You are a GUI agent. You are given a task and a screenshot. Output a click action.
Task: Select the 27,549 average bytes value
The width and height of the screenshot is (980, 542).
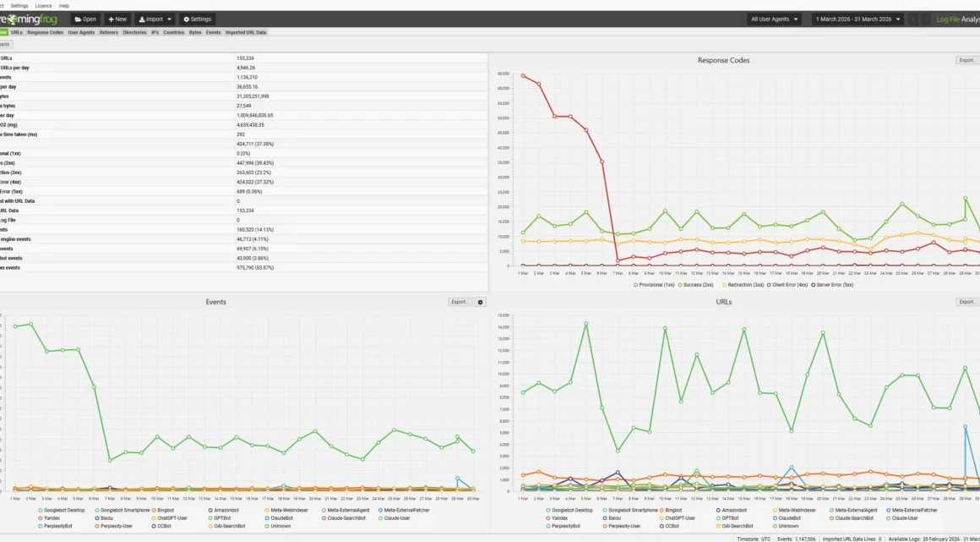click(x=244, y=106)
